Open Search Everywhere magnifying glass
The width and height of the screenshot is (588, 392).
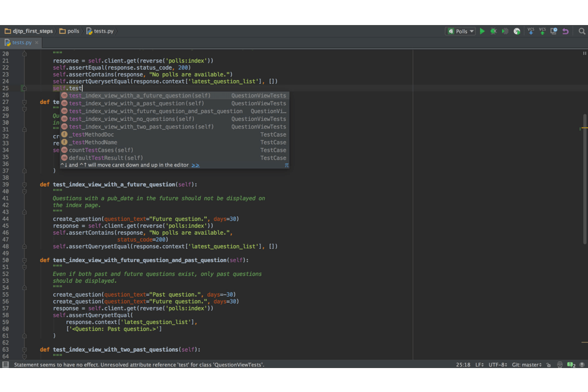pyautogui.click(x=581, y=32)
